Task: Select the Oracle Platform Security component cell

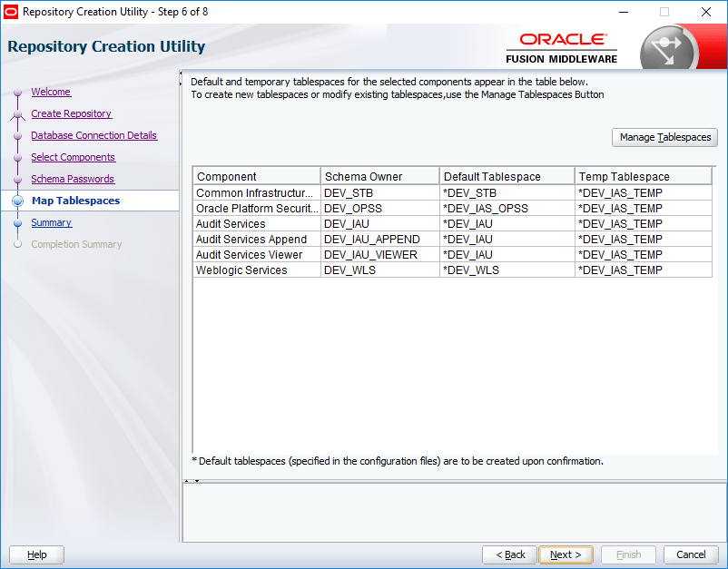Action: pos(257,208)
